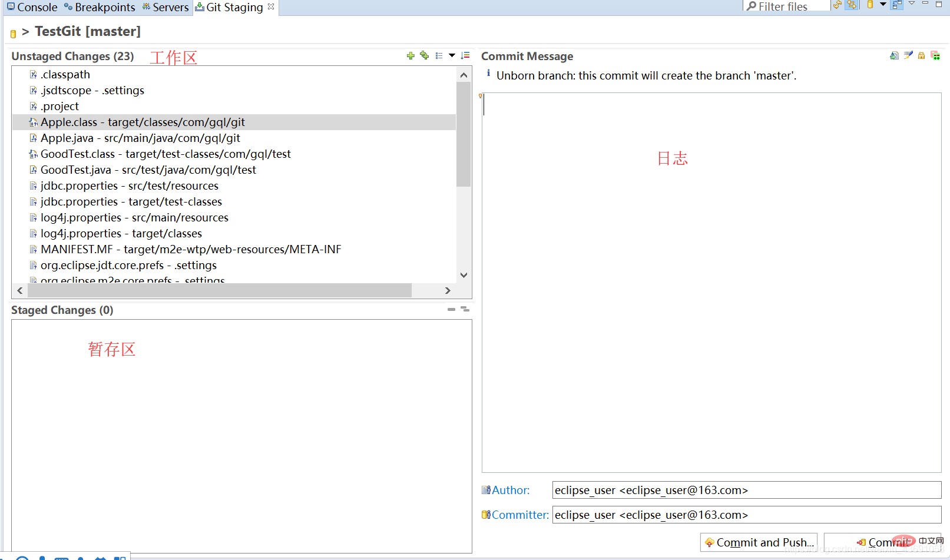This screenshot has width=950, height=560.
Task: Select jdbc.properties - target/test-classes
Action: 234,201
